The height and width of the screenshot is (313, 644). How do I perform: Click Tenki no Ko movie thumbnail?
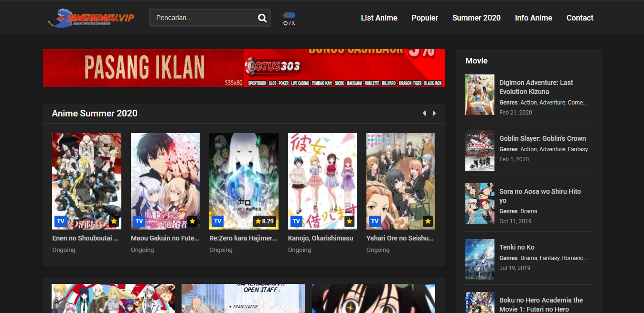coord(480,260)
